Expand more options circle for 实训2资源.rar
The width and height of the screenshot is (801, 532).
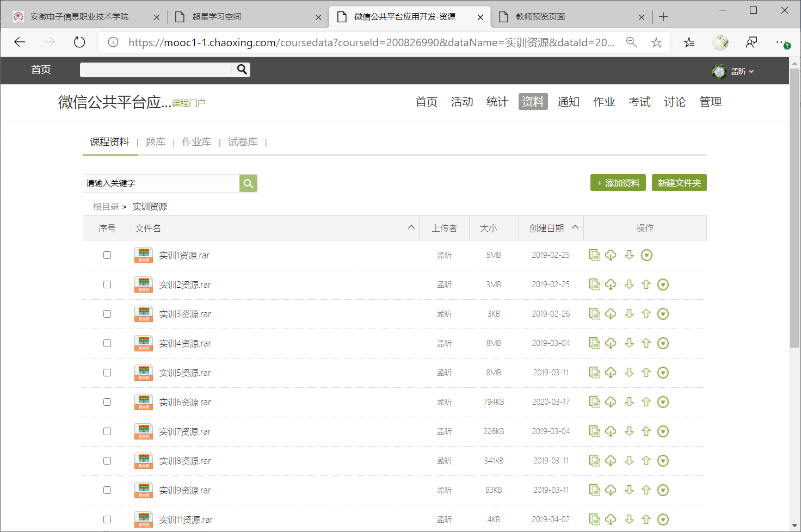pos(663,284)
